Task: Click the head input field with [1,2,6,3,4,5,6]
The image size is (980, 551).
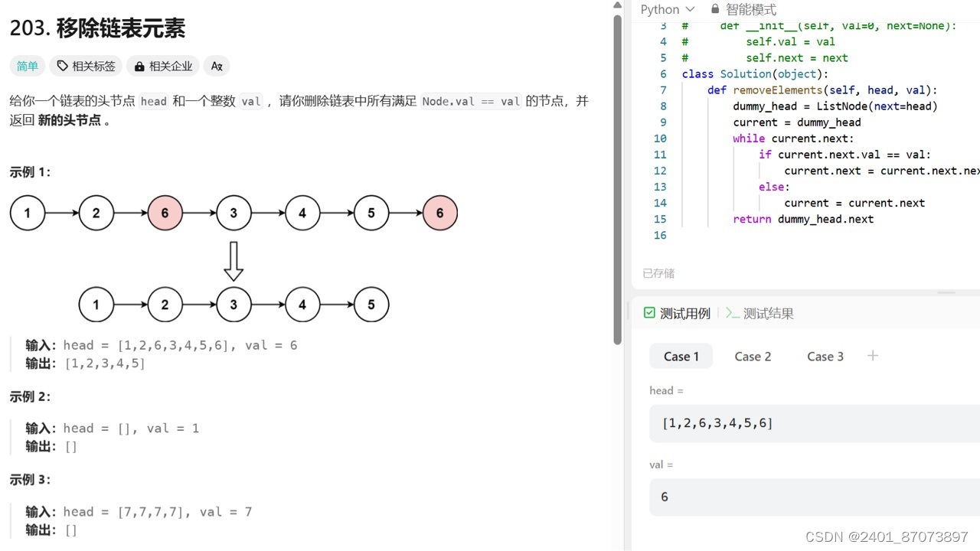Action: pos(815,423)
